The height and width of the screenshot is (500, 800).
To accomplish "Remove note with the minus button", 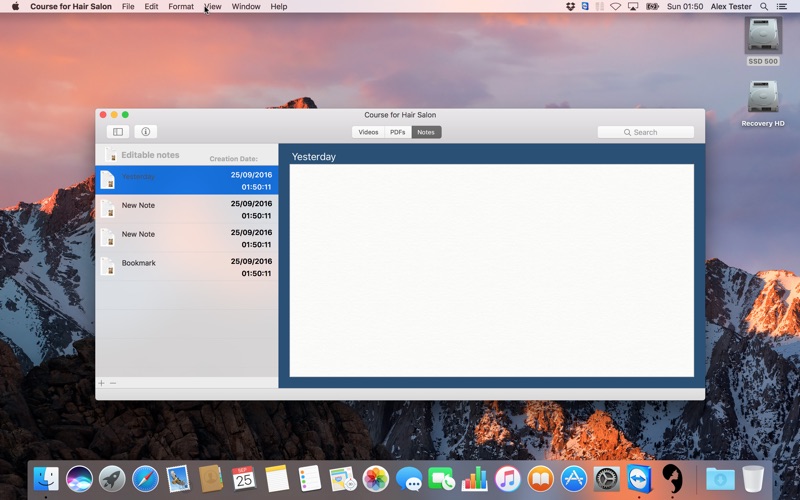I will coord(113,383).
